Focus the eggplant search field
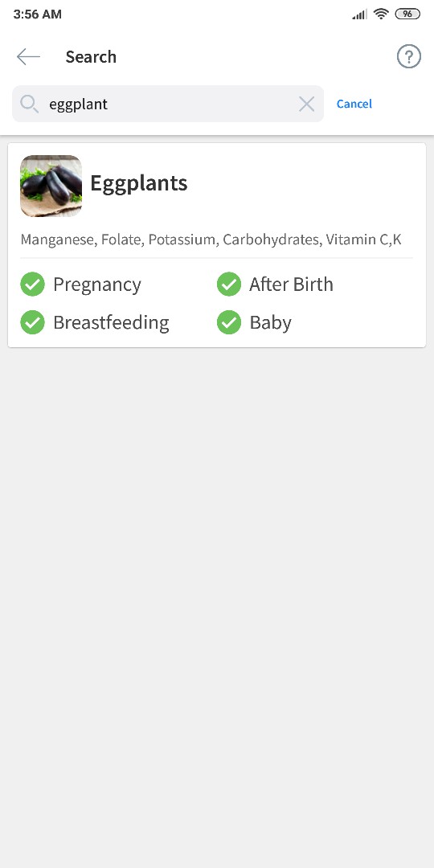Screen dimensions: 434x868 168,104
